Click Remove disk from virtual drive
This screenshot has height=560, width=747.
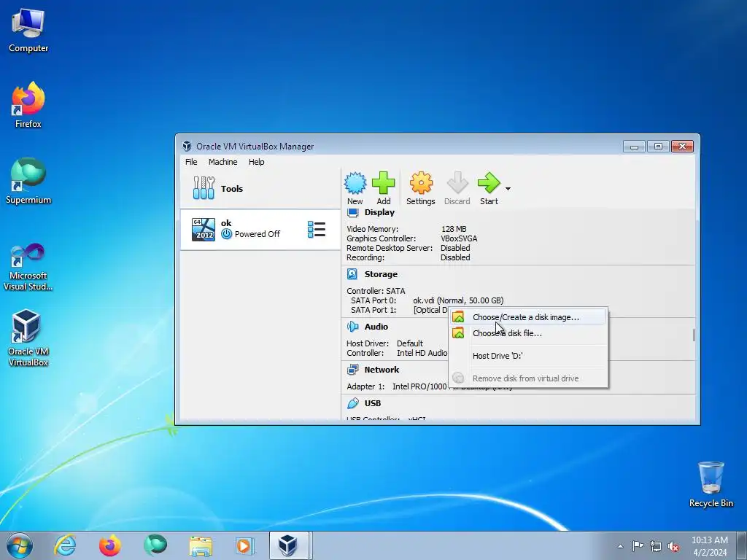click(528, 378)
